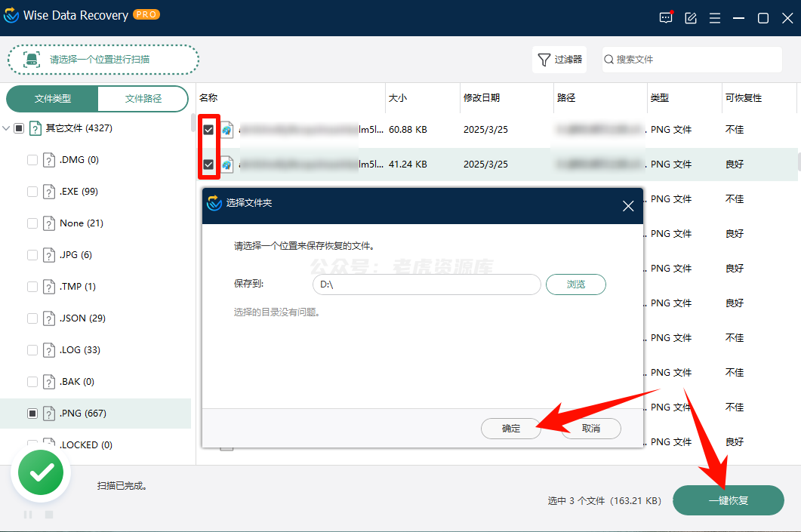Viewport: 801px width, 532px height.
Task: Click the .TMP file type icon
Action: 48,287
